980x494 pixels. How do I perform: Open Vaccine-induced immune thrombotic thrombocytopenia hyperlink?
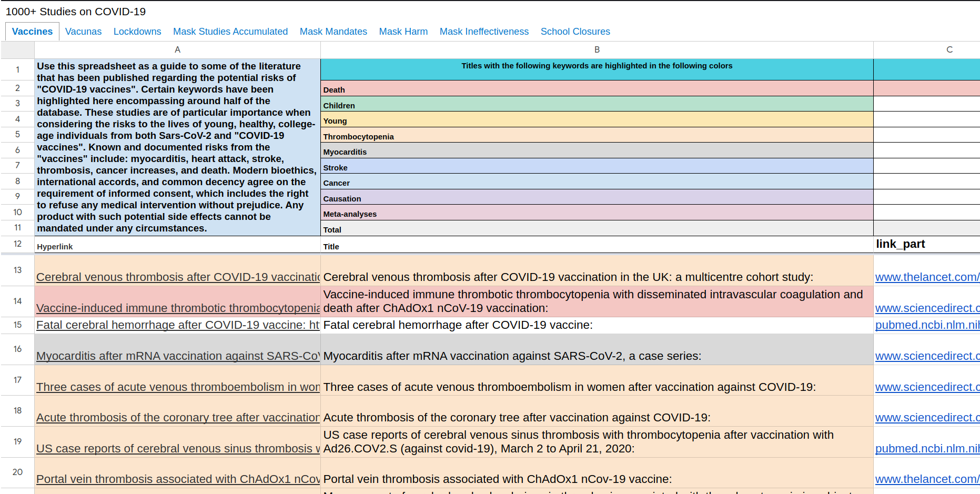tap(178, 308)
